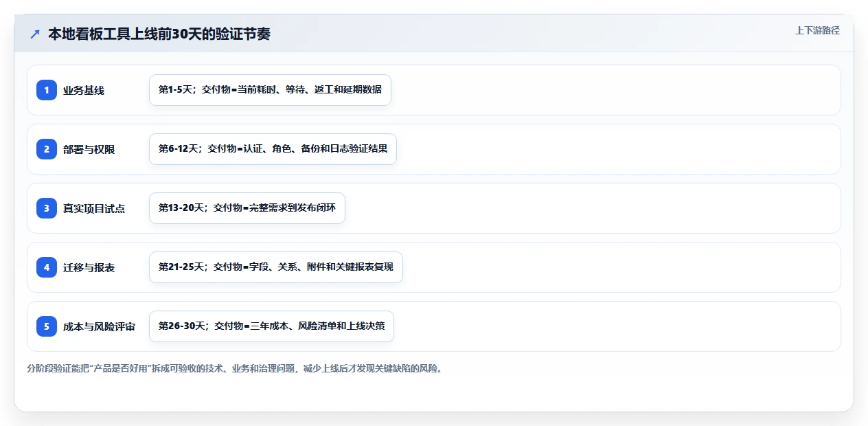Select step number 2 badge

coord(47,149)
